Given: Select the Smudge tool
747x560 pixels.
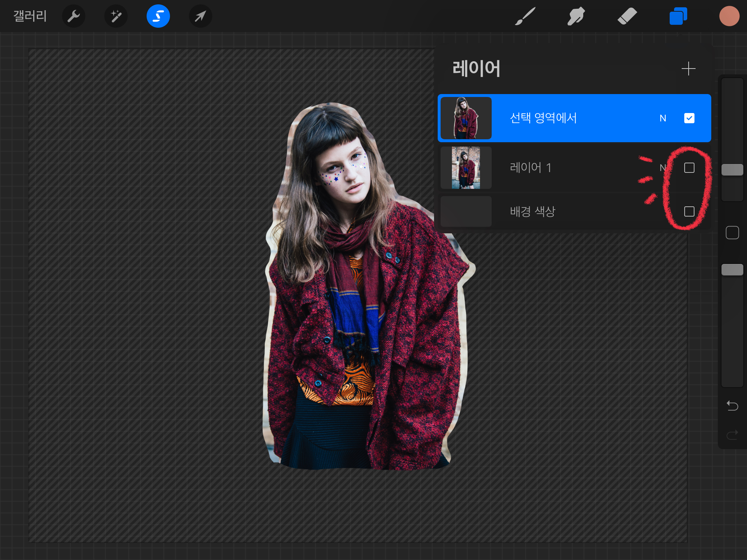Looking at the screenshot, I should [576, 16].
